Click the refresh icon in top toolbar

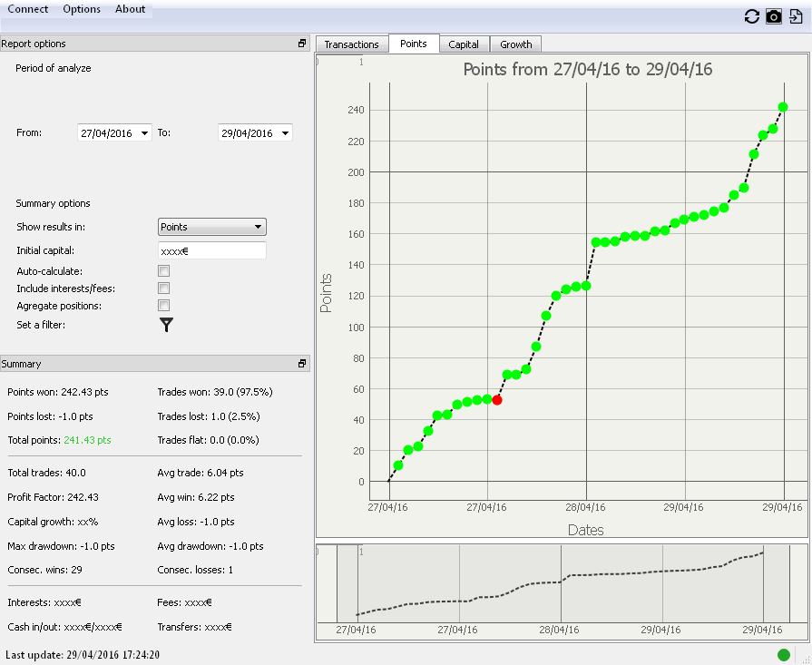pyautogui.click(x=751, y=16)
